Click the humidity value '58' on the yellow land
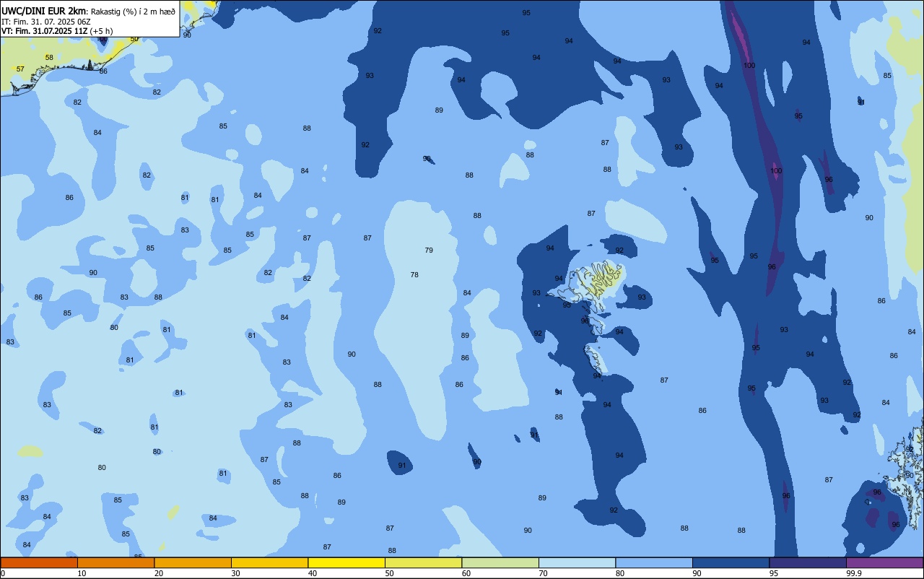Screen dimensions: 924x579 point(49,58)
